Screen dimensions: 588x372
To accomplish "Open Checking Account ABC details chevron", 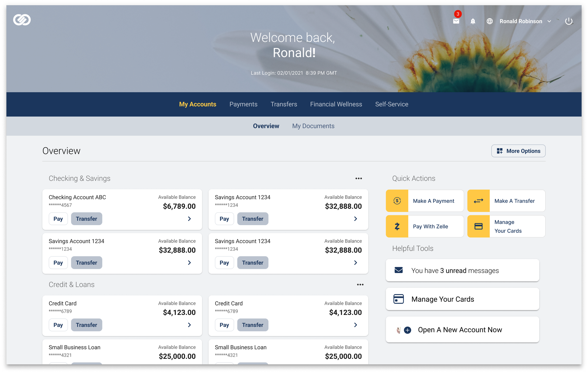I will click(190, 219).
